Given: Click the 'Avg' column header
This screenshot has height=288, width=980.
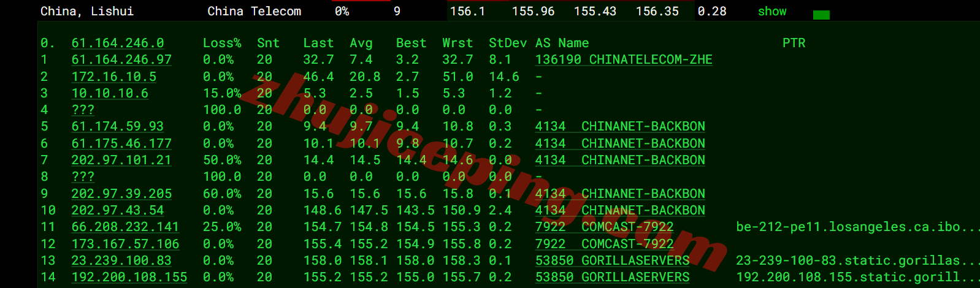Looking at the screenshot, I should point(361,43).
